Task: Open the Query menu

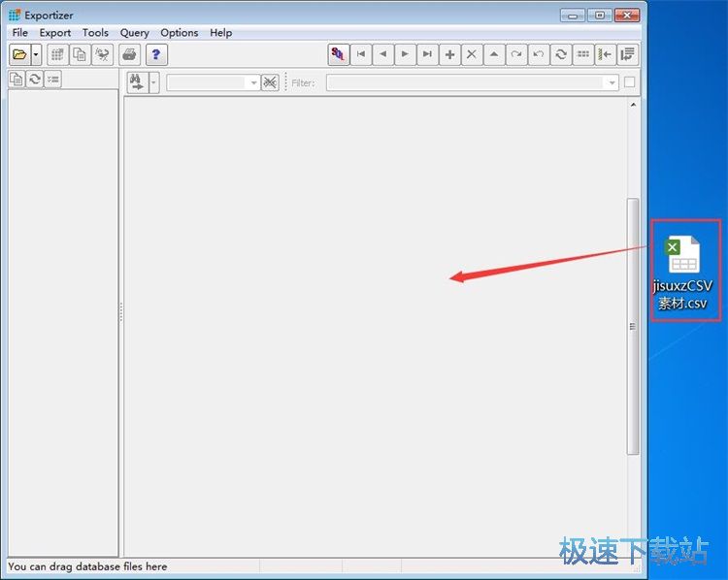Action: (x=135, y=32)
